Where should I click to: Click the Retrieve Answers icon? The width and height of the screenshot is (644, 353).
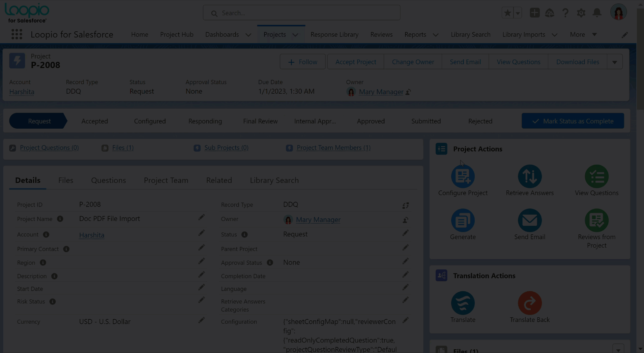click(x=530, y=176)
